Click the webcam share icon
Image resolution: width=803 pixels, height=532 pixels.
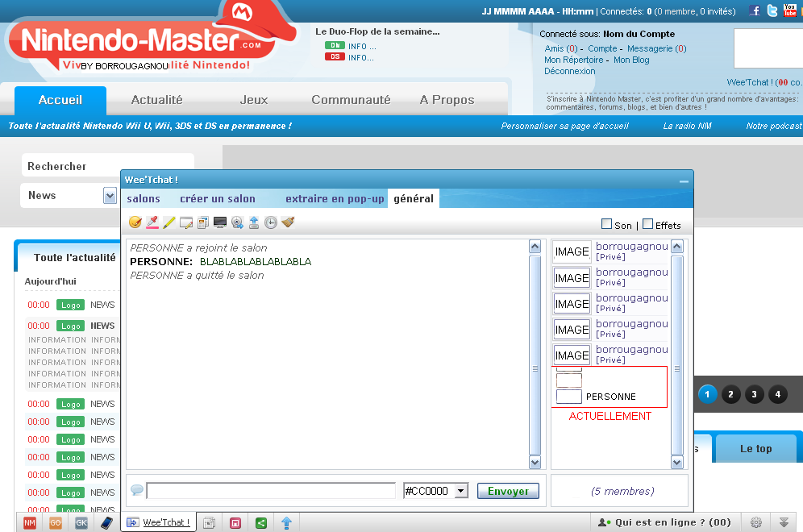(237, 222)
